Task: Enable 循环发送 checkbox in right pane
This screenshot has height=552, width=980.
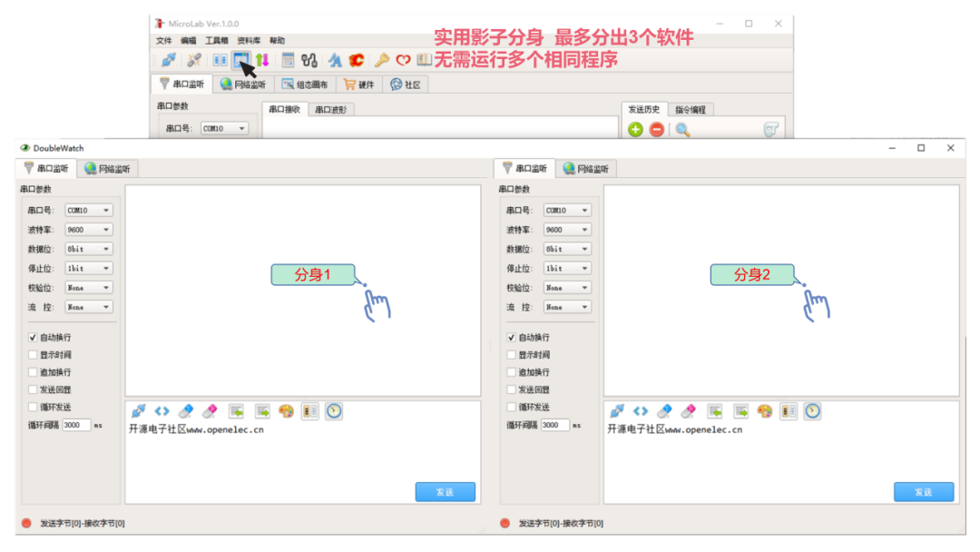Action: pyautogui.click(x=511, y=407)
